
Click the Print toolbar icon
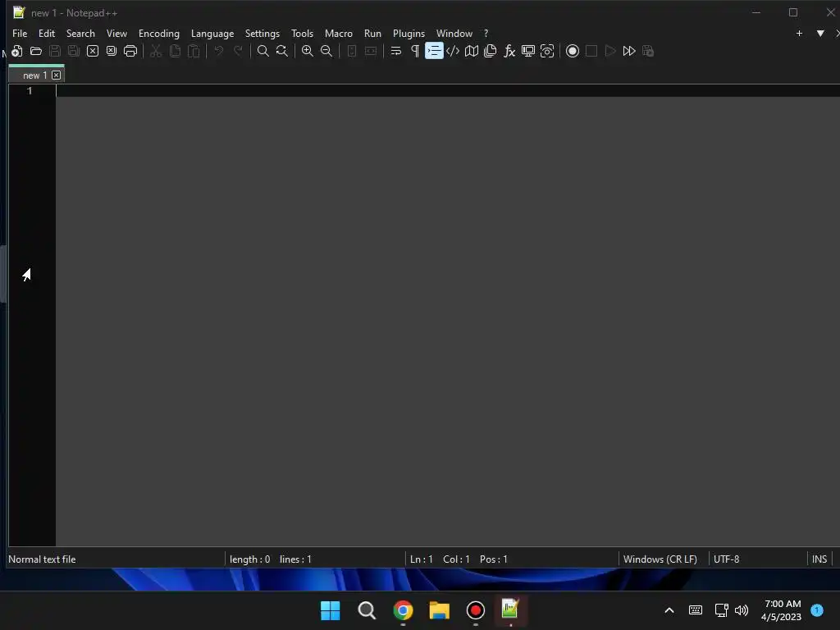tap(130, 51)
